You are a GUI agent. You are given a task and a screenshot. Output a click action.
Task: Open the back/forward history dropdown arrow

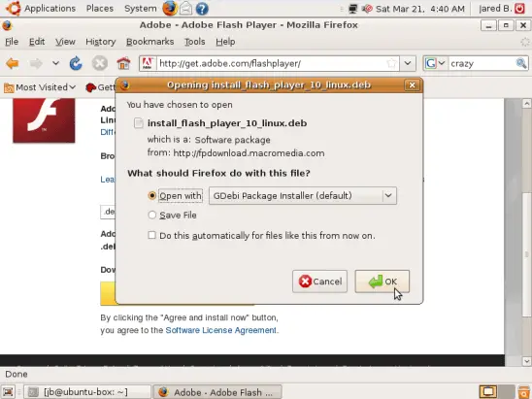coord(55,63)
